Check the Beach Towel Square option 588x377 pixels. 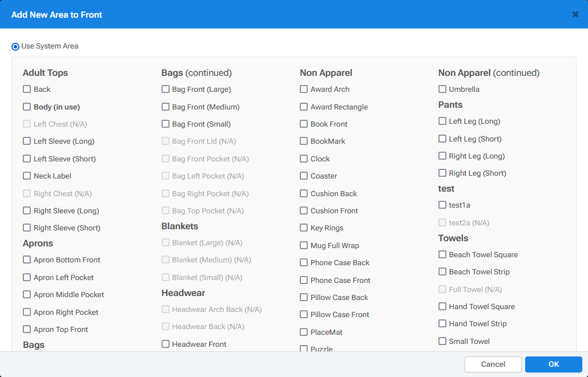click(442, 254)
